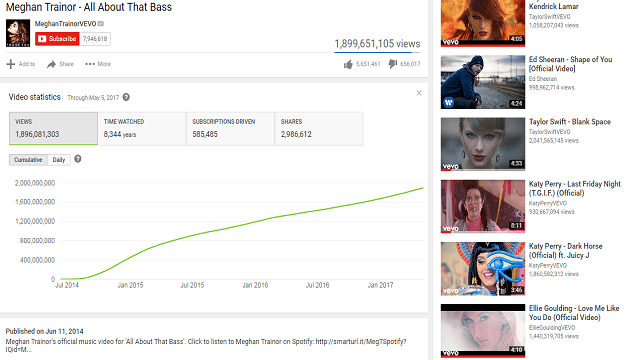The height and width of the screenshot is (360, 640).
Task: Click the 8,344 years value
Action: click(x=120, y=134)
